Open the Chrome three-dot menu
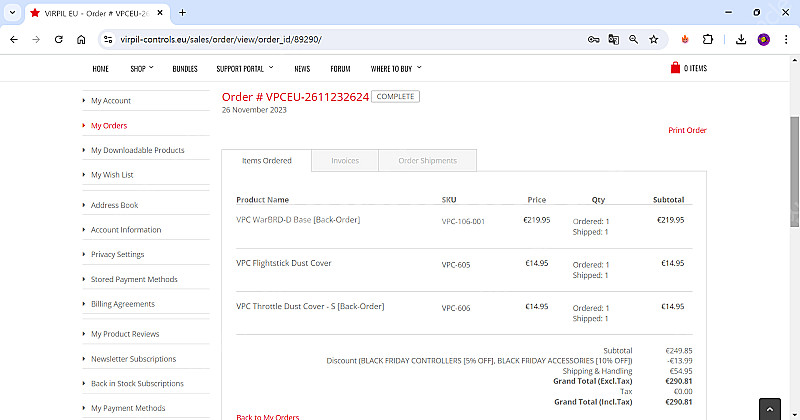Viewport: 800px width, 420px height. (x=786, y=39)
